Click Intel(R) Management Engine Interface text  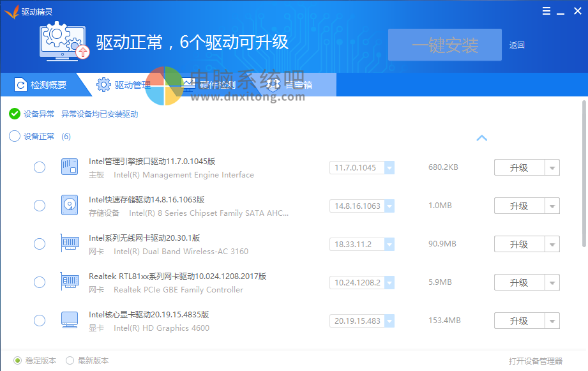coord(184,175)
